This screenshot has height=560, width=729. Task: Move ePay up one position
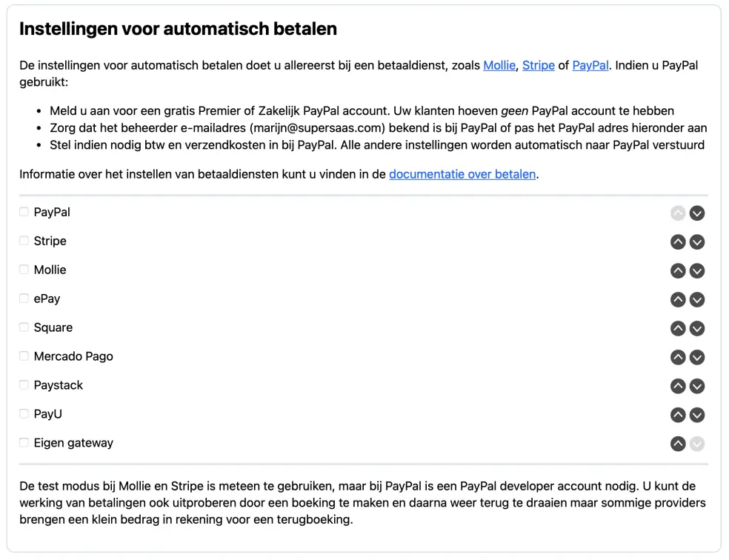[x=678, y=299]
